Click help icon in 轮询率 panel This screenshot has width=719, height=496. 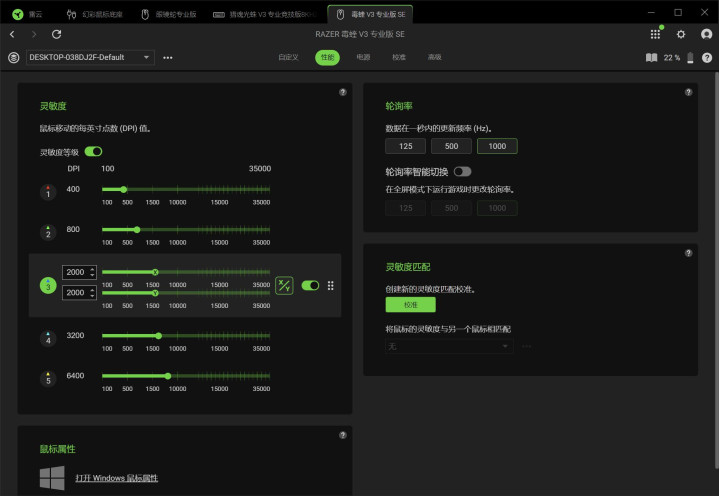tap(688, 92)
